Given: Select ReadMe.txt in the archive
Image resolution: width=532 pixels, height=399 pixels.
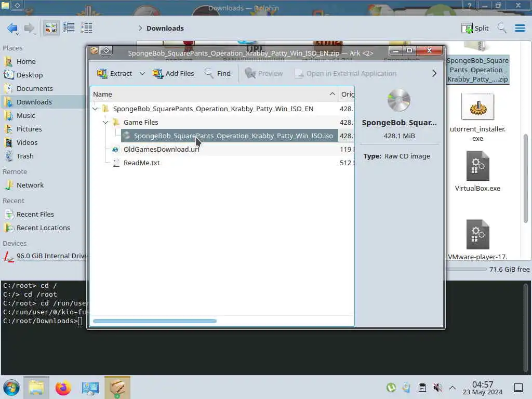Looking at the screenshot, I should point(222,163).
